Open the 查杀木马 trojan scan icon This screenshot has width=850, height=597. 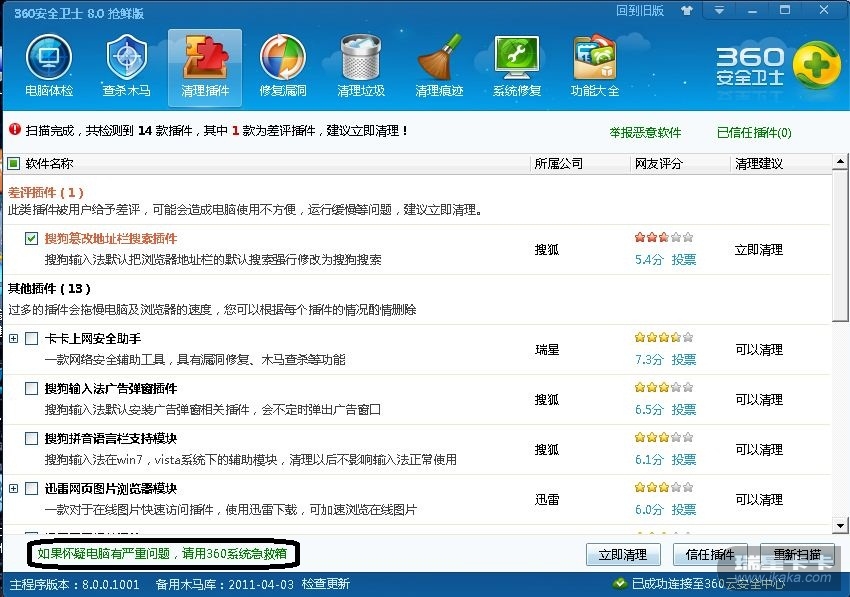(x=126, y=66)
